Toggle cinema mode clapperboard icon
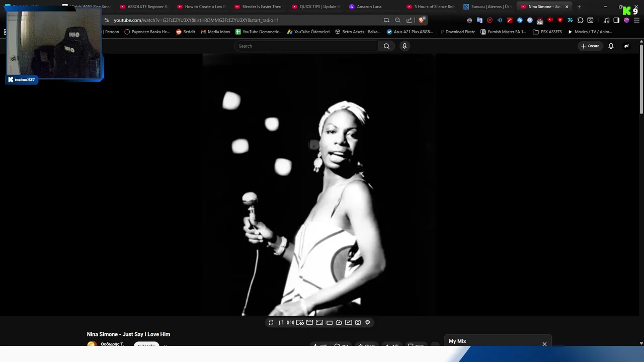The image size is (644, 362). [x=309, y=322]
